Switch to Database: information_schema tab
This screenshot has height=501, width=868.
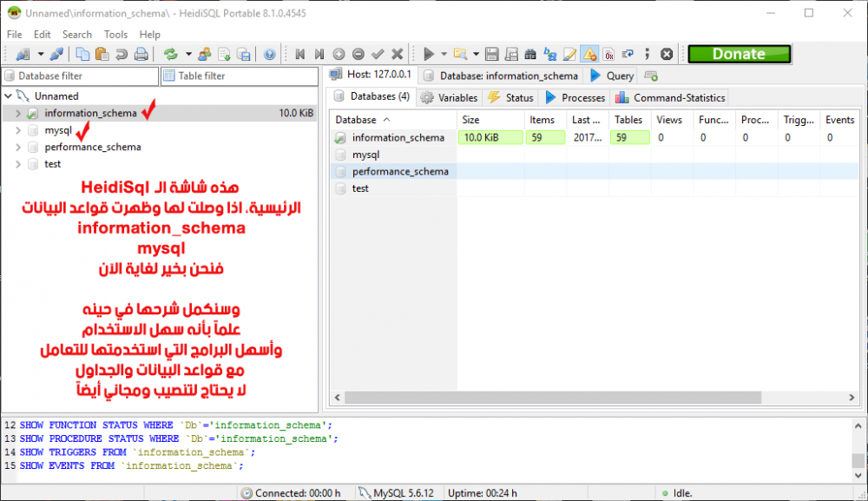click(501, 76)
